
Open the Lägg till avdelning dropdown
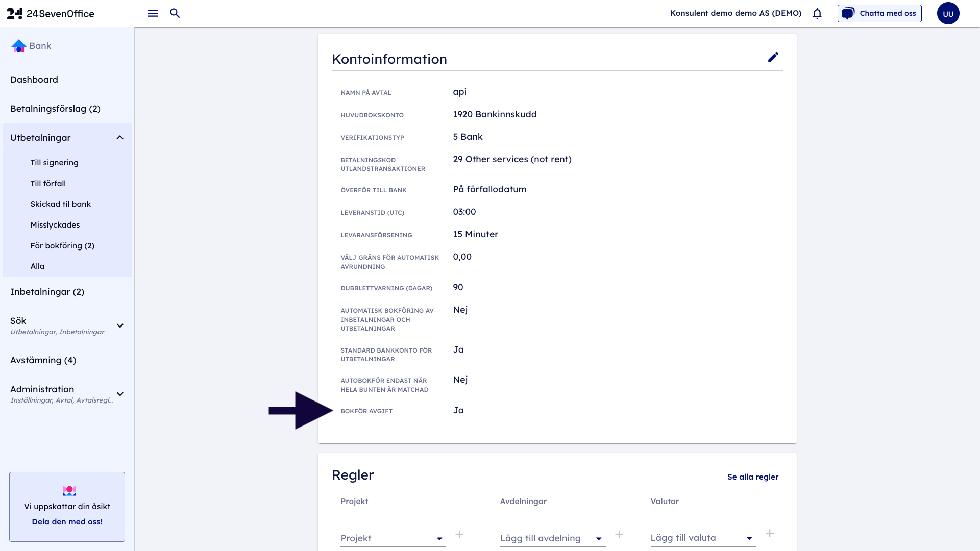(x=552, y=538)
